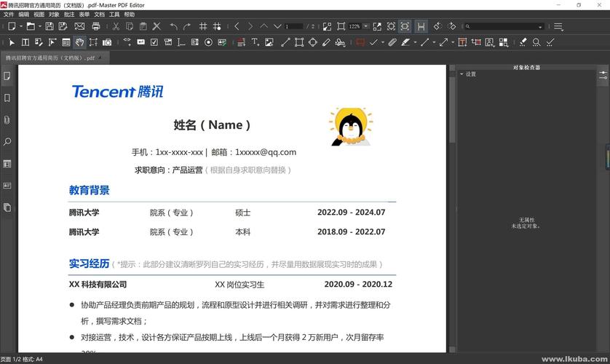Open the Pages panel in the left sidebar
This screenshot has height=364, width=610.
coord(7,76)
